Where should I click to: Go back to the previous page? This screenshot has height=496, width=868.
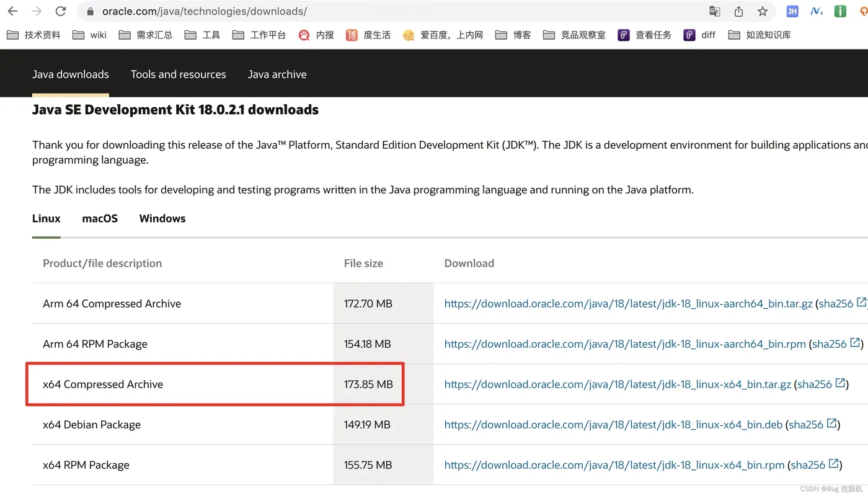[x=12, y=11]
